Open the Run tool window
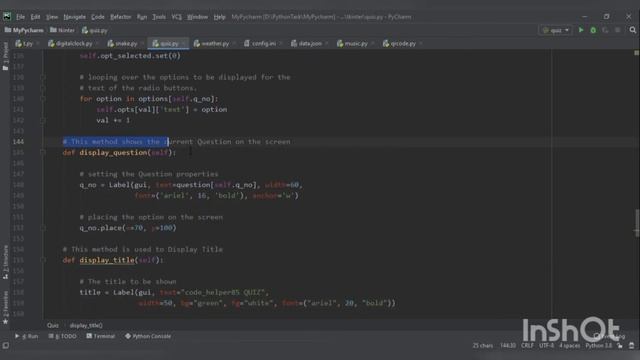The height and width of the screenshot is (360, 640). (27, 336)
